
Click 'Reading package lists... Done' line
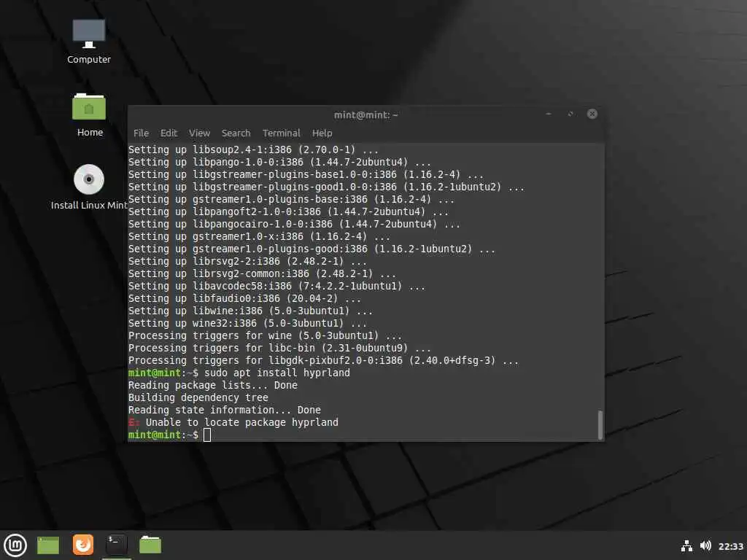pyautogui.click(x=213, y=385)
